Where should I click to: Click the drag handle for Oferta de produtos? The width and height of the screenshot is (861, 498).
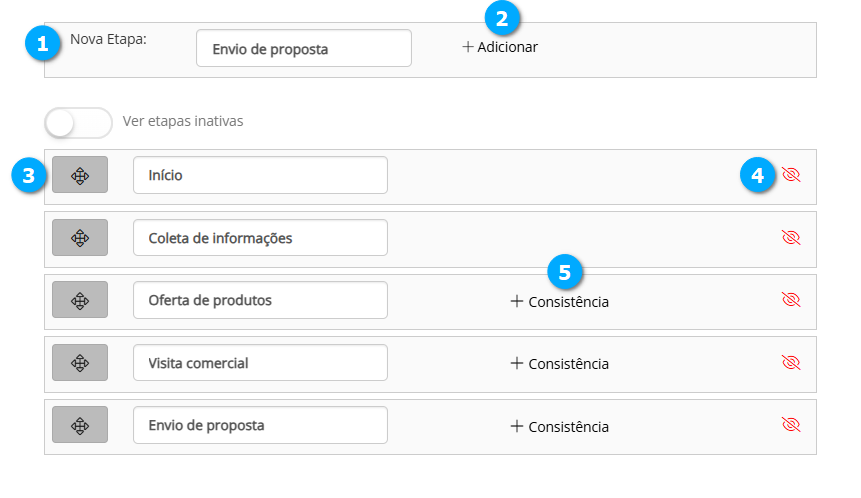point(80,300)
